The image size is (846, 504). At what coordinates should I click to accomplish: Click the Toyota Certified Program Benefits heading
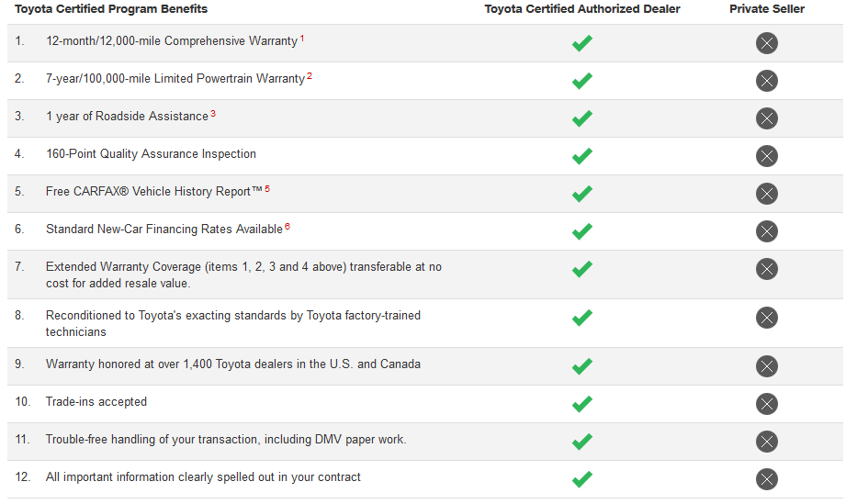(111, 9)
